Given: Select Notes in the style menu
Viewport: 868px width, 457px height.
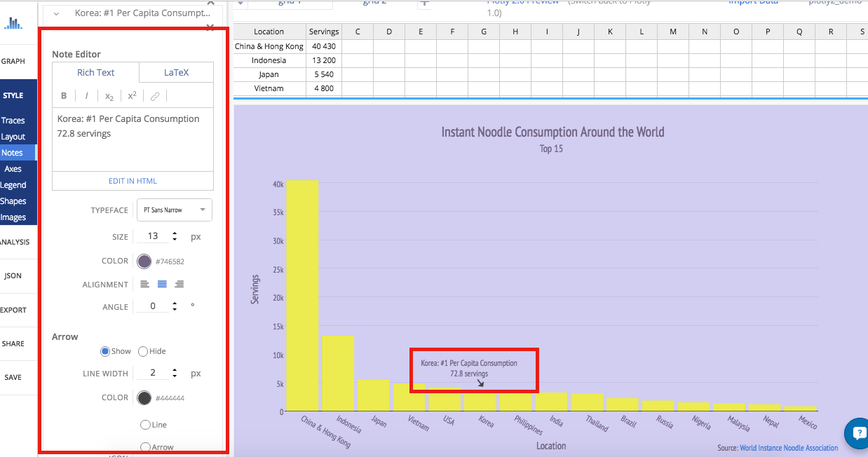Looking at the screenshot, I should (12, 153).
